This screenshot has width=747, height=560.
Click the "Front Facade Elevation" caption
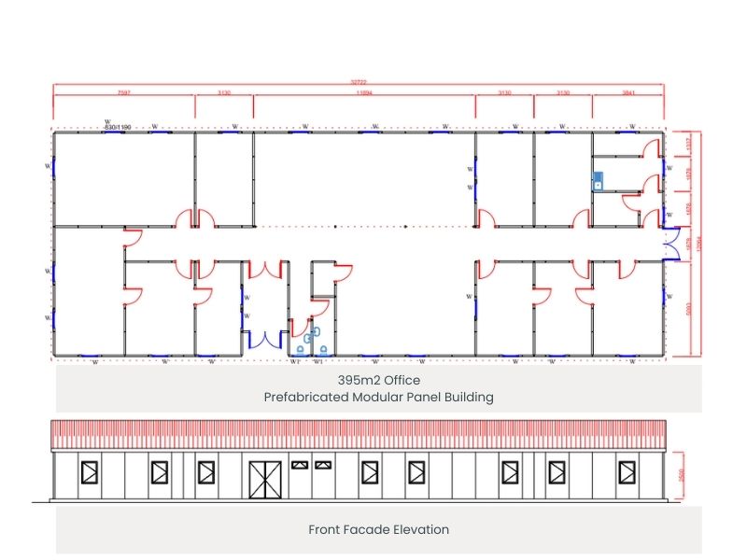pyautogui.click(x=378, y=529)
